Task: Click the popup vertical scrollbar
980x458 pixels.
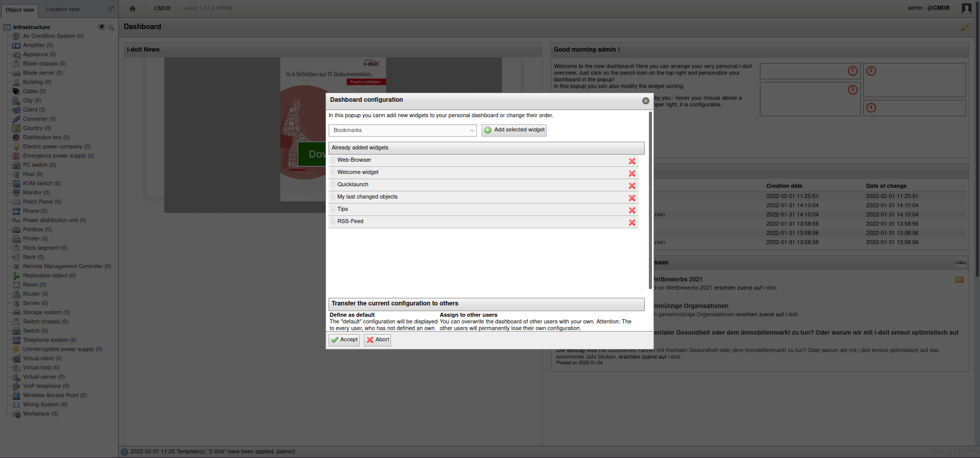Action: coord(650,200)
